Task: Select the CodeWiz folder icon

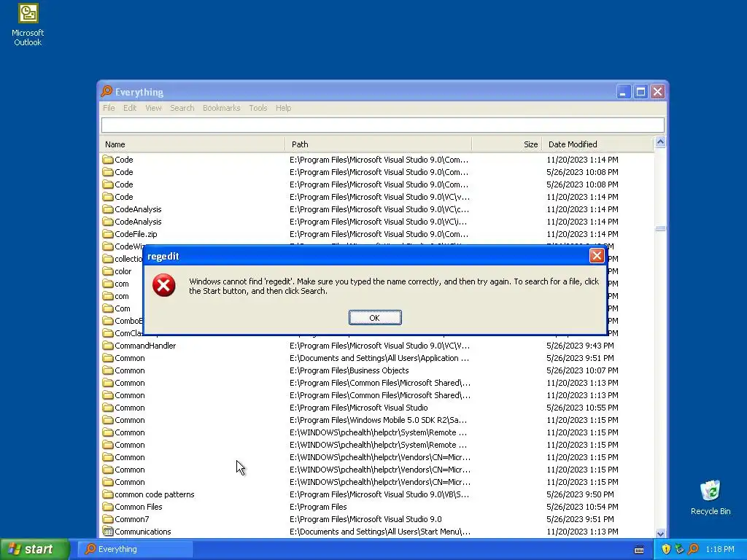Action: 108,246
